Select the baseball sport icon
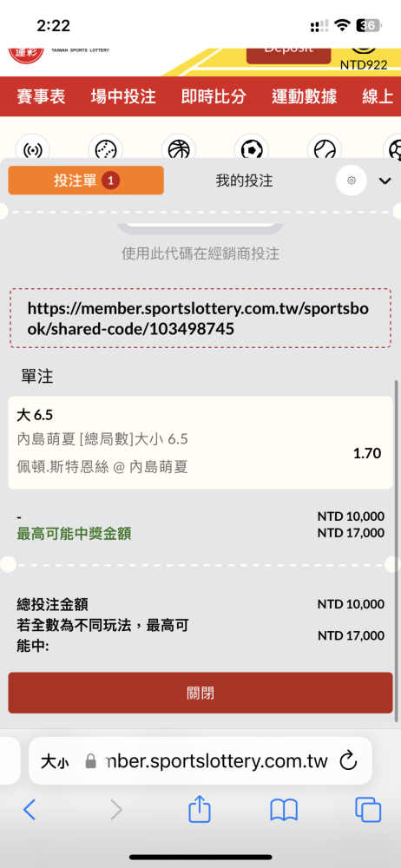401x868 pixels. coord(105,149)
